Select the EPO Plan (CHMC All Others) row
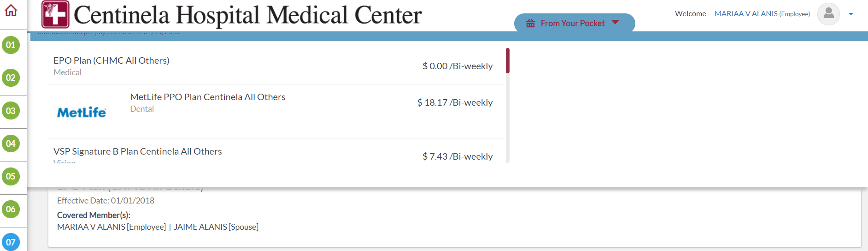This screenshot has width=868, height=251. point(276,66)
